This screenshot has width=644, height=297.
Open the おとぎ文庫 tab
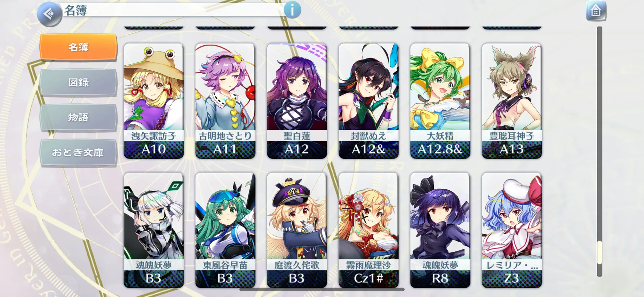point(78,152)
